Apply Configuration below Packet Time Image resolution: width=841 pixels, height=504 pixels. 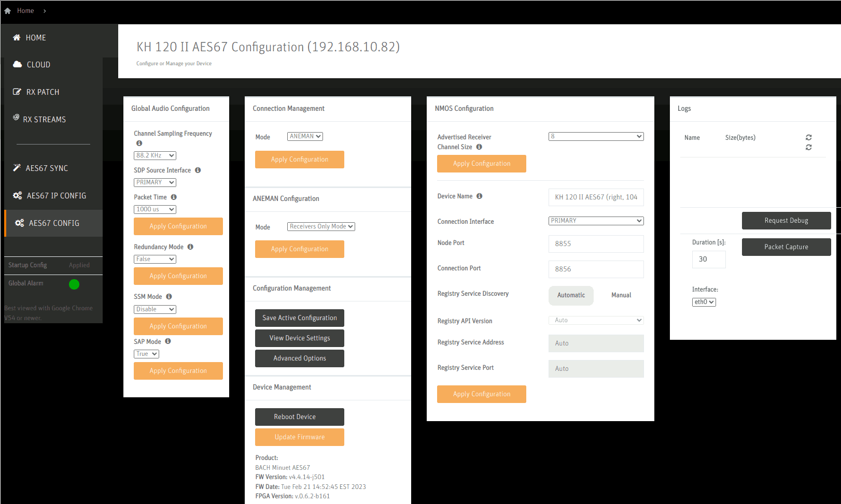pyautogui.click(x=178, y=226)
